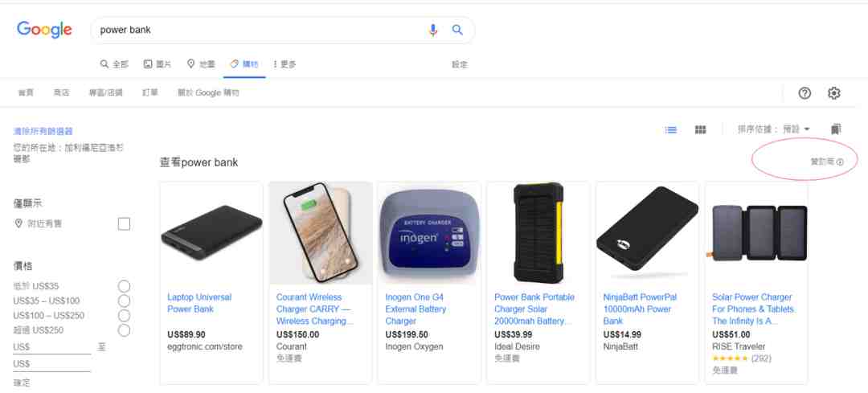Select the over US$250 price option
Viewport: 868px width, 393px height.
(x=124, y=330)
